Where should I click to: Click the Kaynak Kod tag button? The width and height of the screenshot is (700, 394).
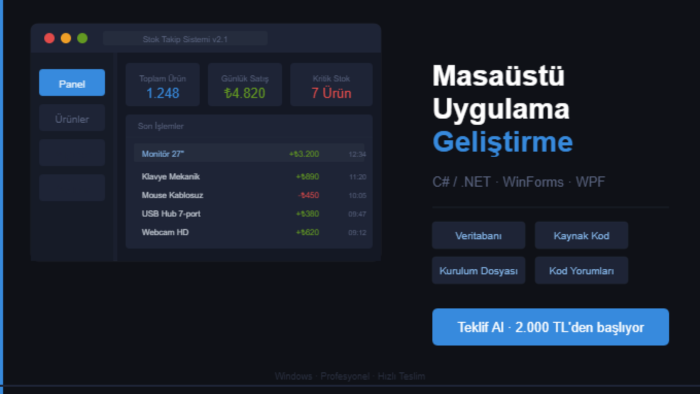click(581, 236)
